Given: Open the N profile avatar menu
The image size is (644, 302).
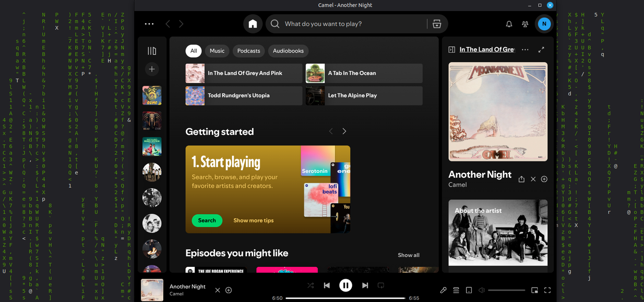Looking at the screenshot, I should tap(544, 24).
